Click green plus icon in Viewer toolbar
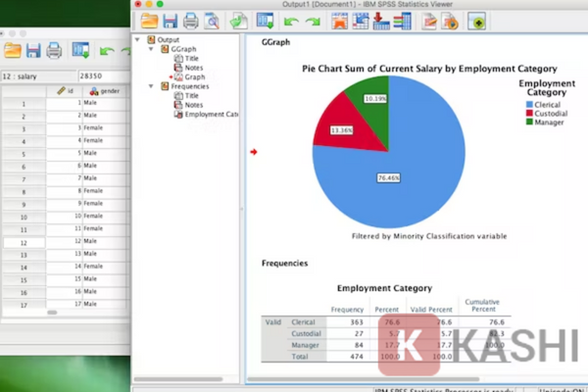Viewport: 588px width, 392px height. [x=476, y=21]
